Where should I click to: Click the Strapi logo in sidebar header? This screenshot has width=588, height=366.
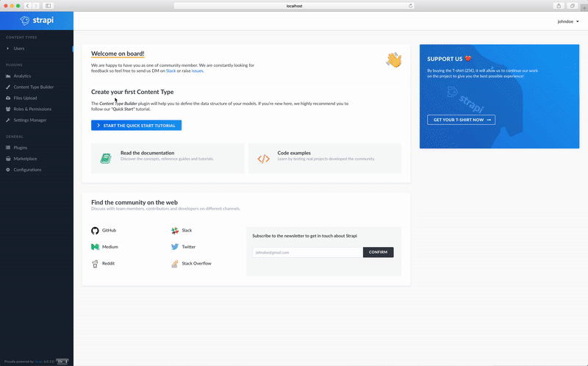tap(37, 21)
